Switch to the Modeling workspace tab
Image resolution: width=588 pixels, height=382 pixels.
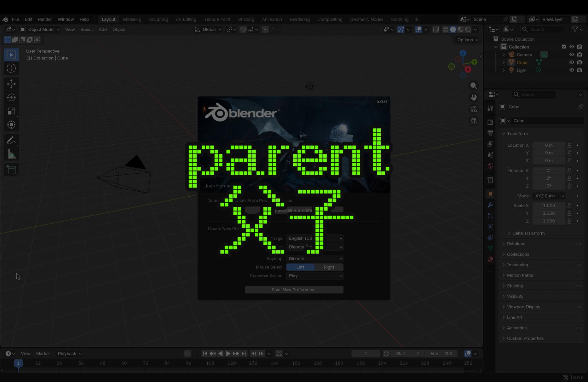click(x=132, y=19)
